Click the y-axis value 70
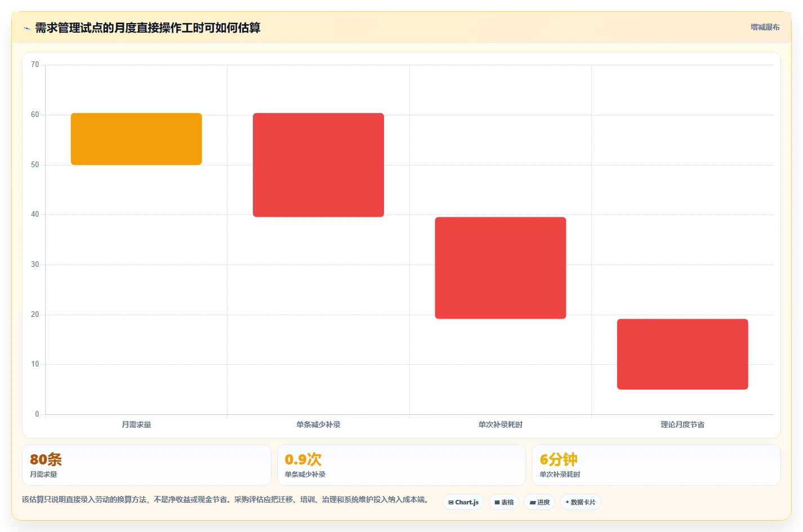 coord(35,65)
